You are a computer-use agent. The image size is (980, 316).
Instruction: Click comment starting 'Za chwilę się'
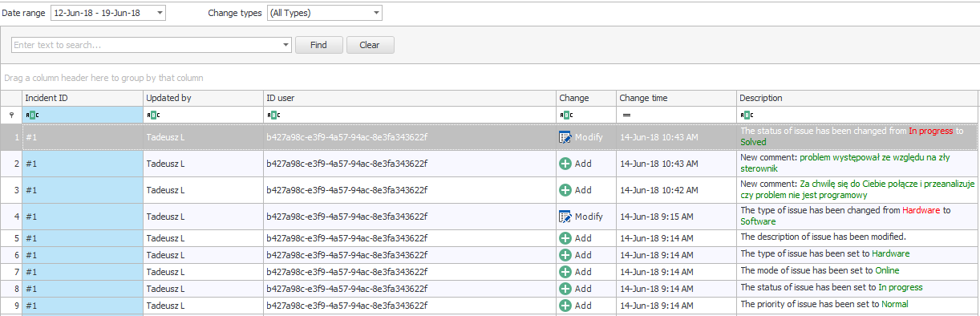tap(857, 190)
